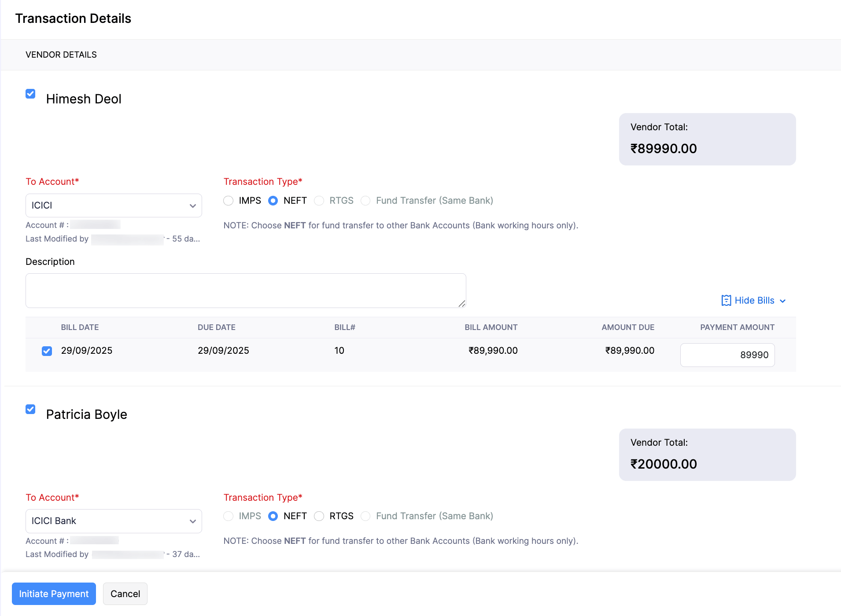Choose Fund Transfer (Same Bank) for Patricia Boyle
This screenshot has width=841, height=616.
point(365,516)
